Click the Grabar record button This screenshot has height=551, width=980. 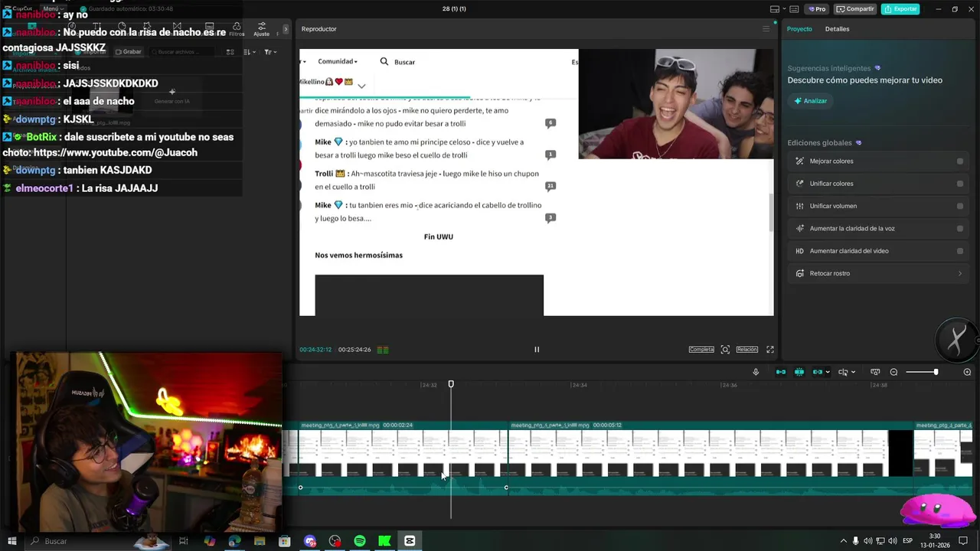coord(128,52)
